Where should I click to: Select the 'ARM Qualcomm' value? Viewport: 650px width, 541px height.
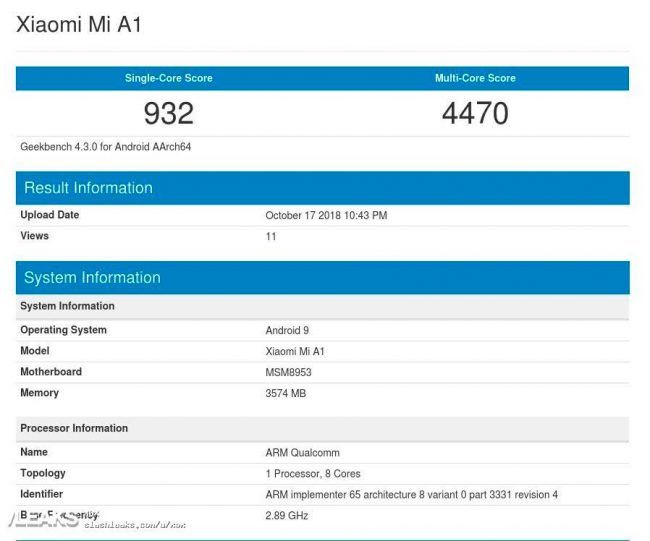pyautogui.click(x=303, y=453)
